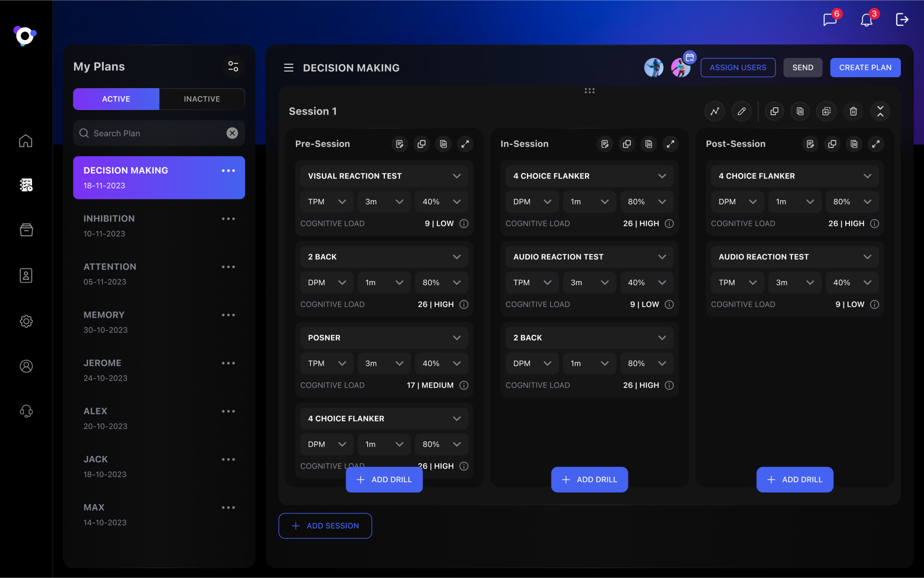Image resolution: width=924 pixels, height=578 pixels.
Task: Open the Session 1 analytics graph icon
Action: tap(715, 111)
